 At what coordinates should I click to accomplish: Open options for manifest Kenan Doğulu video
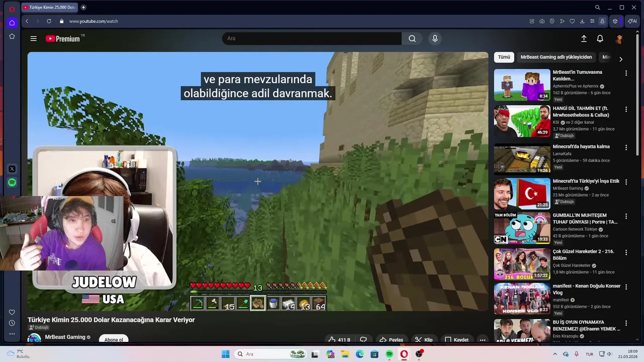626,287
